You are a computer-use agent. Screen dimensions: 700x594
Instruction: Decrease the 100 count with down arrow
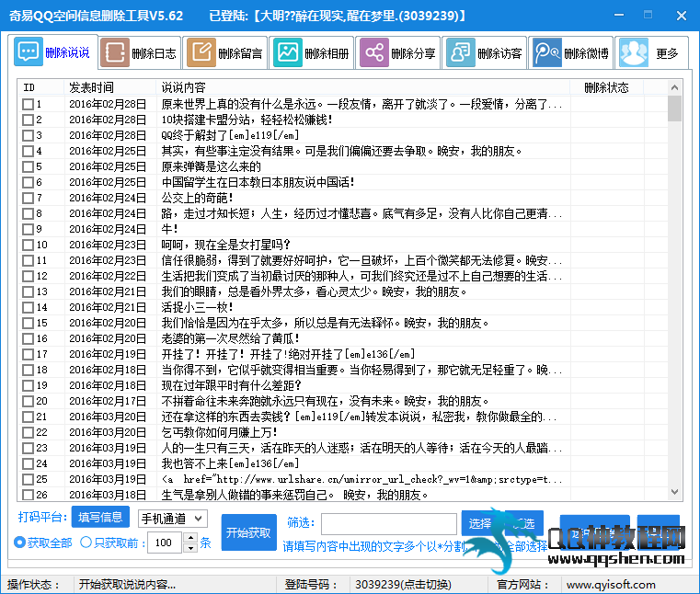pyautogui.click(x=190, y=548)
